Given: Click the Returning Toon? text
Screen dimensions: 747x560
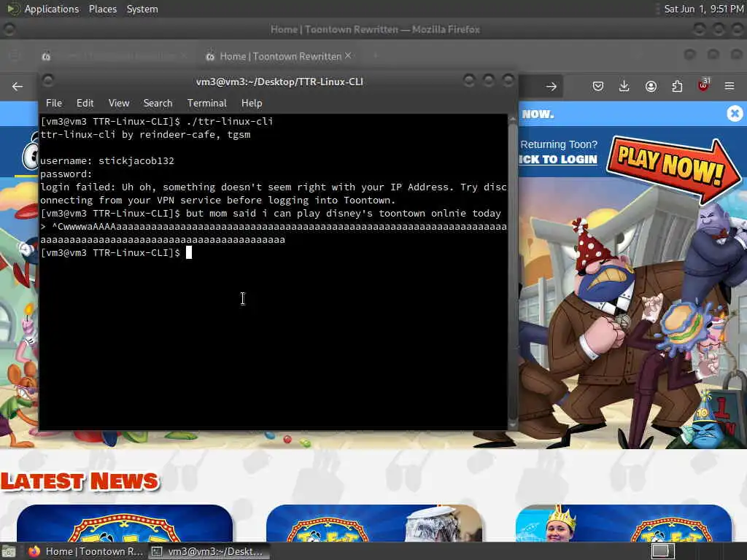Looking at the screenshot, I should point(558,144).
